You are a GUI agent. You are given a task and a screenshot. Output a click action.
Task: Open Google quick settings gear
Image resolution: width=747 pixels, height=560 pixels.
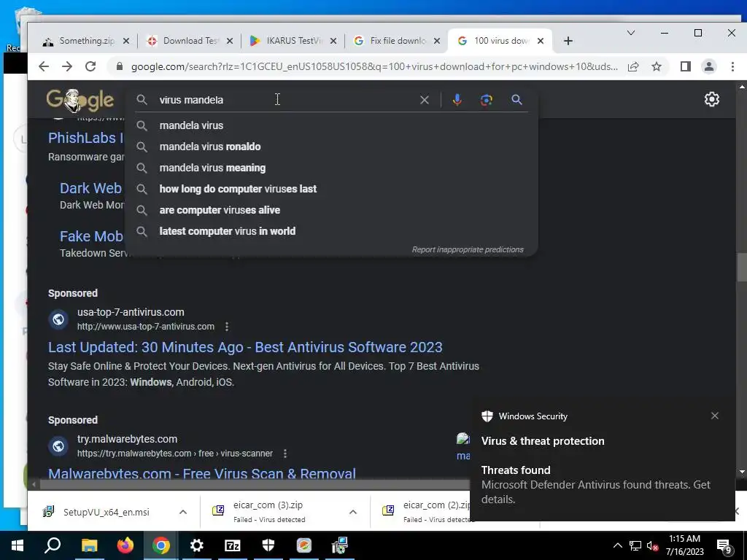tap(712, 99)
